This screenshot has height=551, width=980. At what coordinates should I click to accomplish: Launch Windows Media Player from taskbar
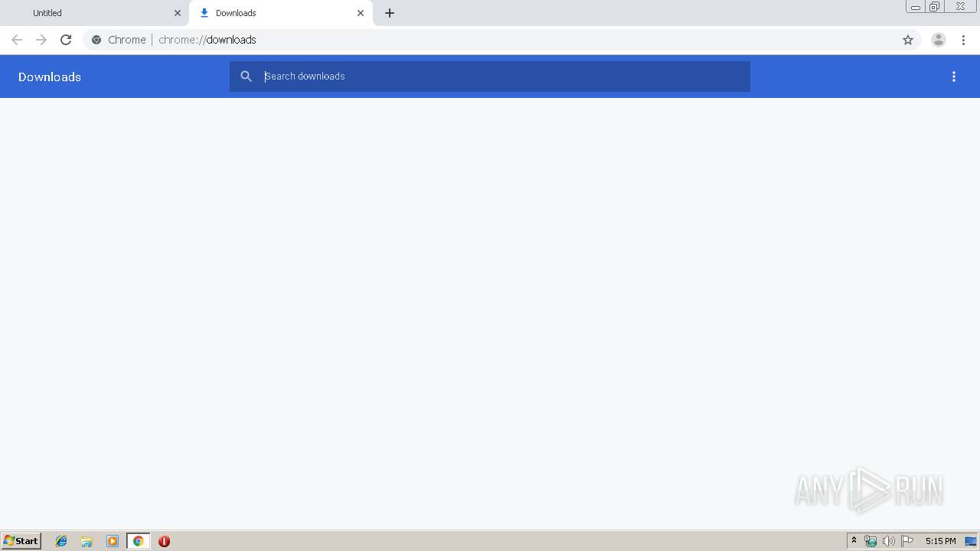pyautogui.click(x=113, y=541)
